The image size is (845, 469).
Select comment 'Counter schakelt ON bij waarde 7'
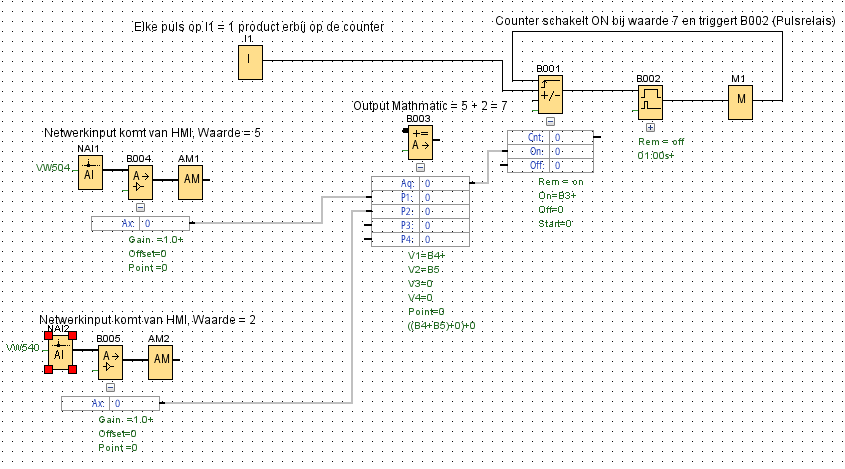pos(665,21)
